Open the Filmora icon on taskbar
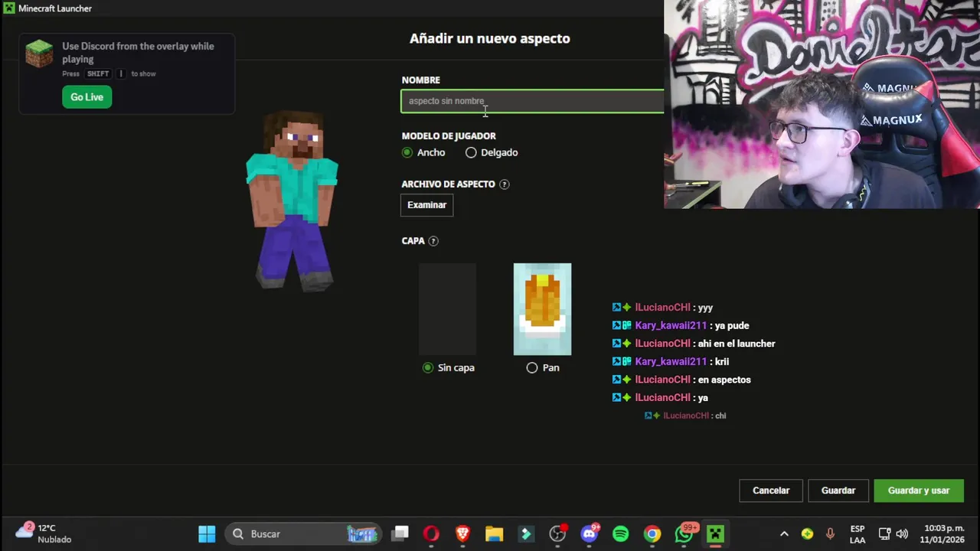Image resolution: width=980 pixels, height=551 pixels. 526,534
